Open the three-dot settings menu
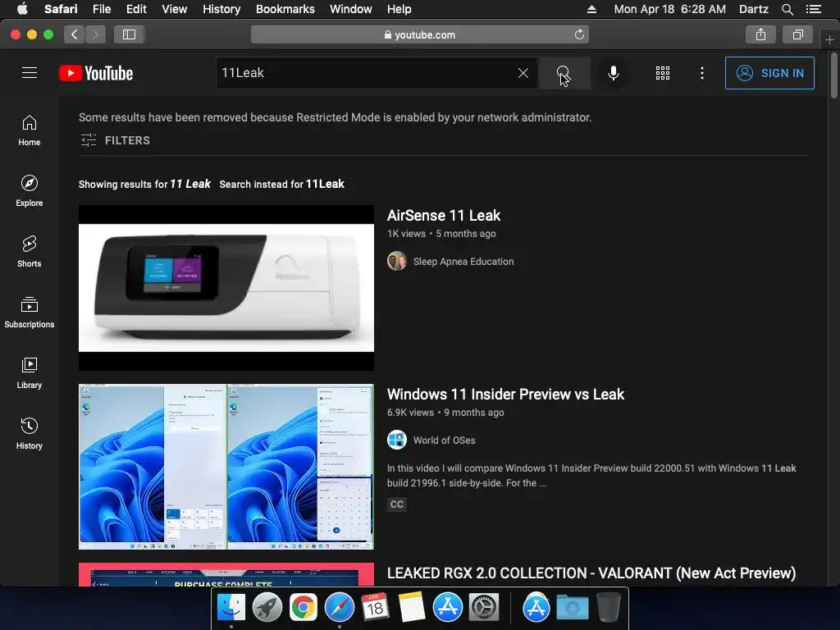The height and width of the screenshot is (630, 840). (x=702, y=73)
